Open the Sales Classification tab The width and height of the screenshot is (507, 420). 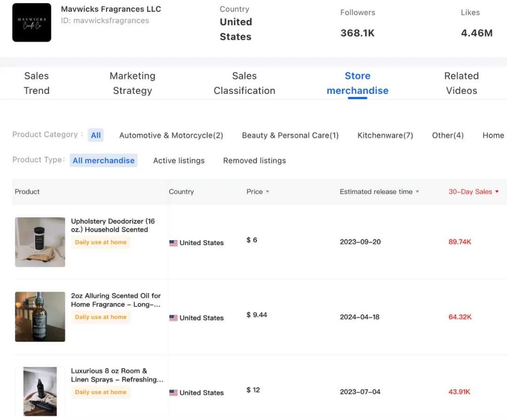tap(245, 83)
